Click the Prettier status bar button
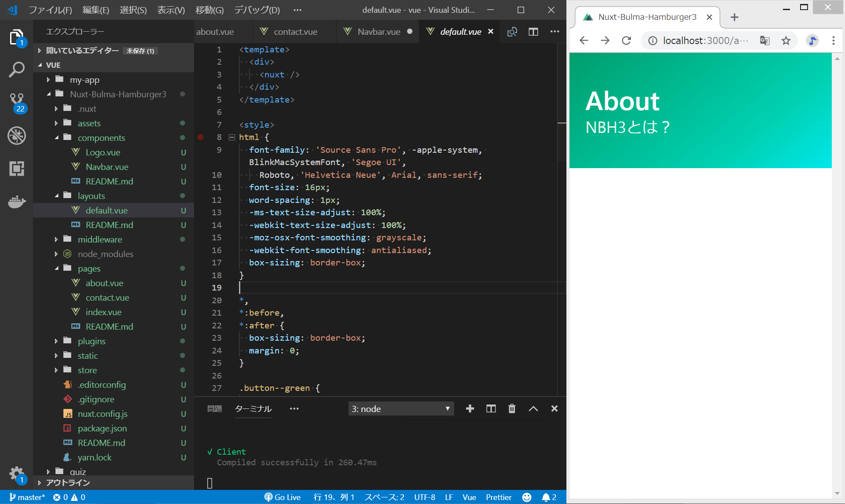The width and height of the screenshot is (845, 504). 498,497
